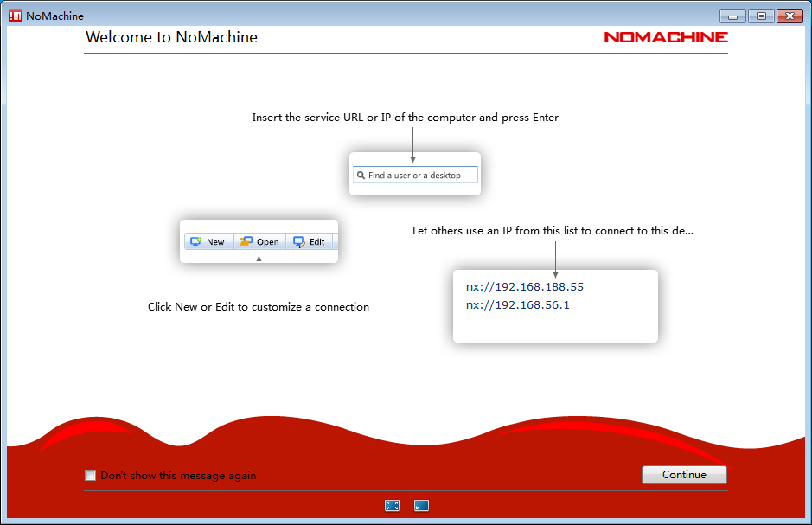Maximize the NoMachine window

[761, 16]
